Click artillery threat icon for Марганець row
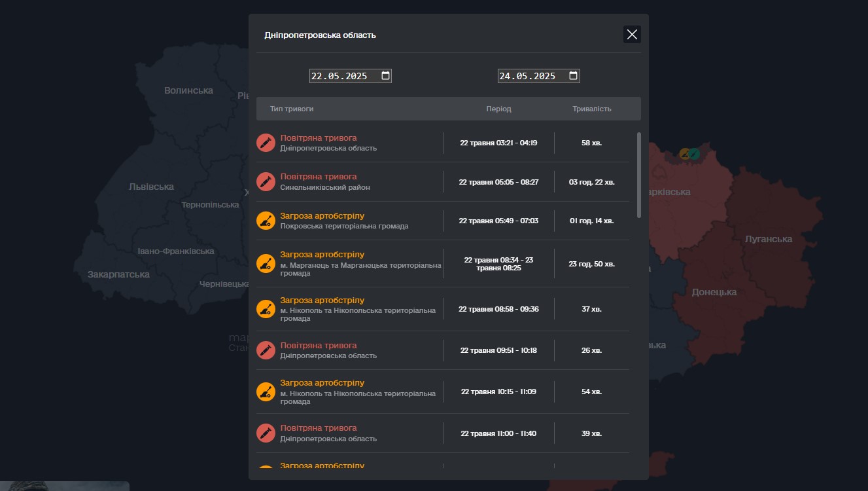The height and width of the screenshot is (491, 868). point(266,264)
